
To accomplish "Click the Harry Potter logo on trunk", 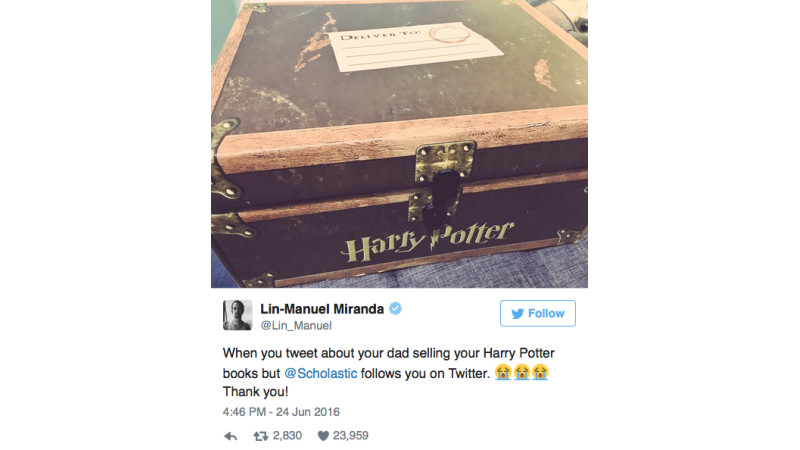I will [x=428, y=241].
